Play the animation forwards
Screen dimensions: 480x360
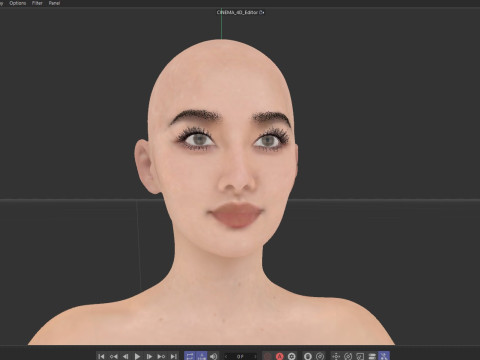(137, 356)
